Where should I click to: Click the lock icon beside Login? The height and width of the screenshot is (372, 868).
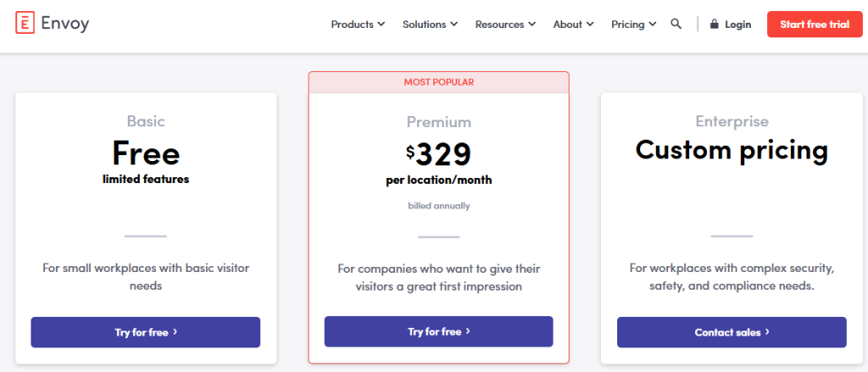point(714,25)
